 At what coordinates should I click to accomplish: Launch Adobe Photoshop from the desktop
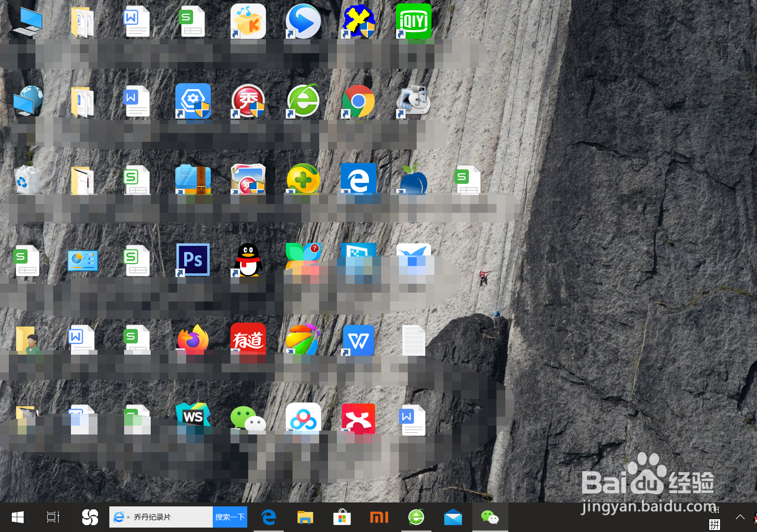point(193,260)
